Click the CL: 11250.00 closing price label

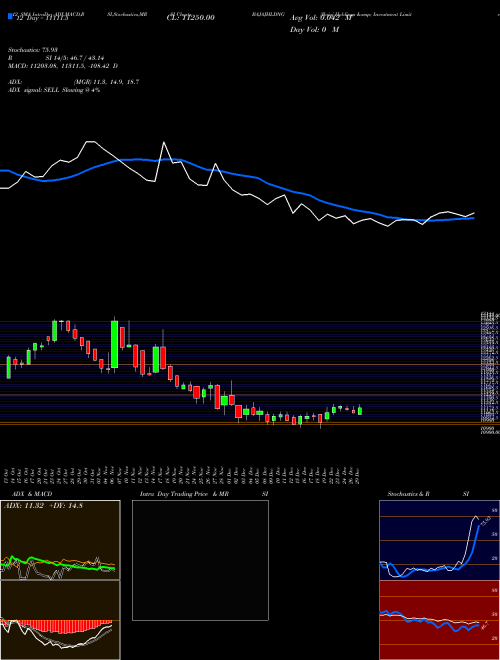tap(191, 18)
